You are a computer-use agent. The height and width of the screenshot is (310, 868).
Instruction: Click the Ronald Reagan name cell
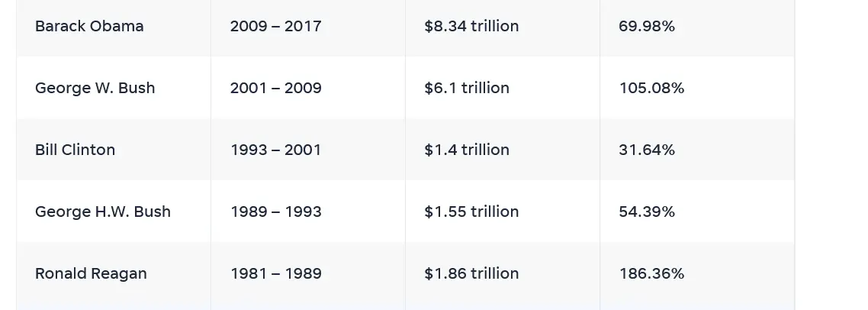point(91,273)
